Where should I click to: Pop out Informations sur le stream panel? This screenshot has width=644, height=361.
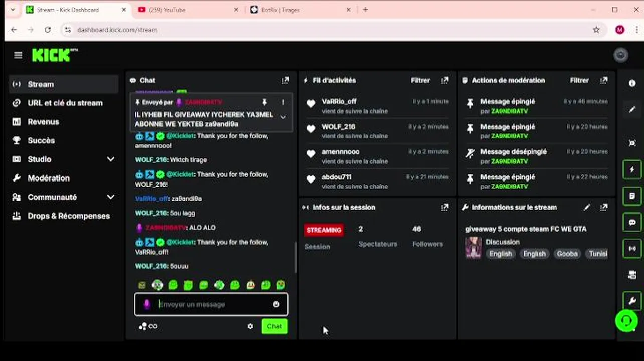tap(603, 207)
